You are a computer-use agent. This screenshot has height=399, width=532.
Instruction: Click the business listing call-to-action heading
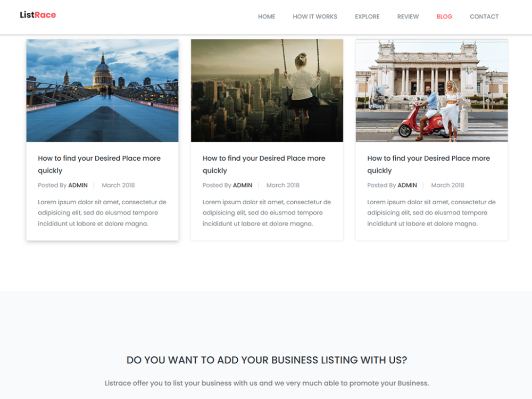[266, 360]
